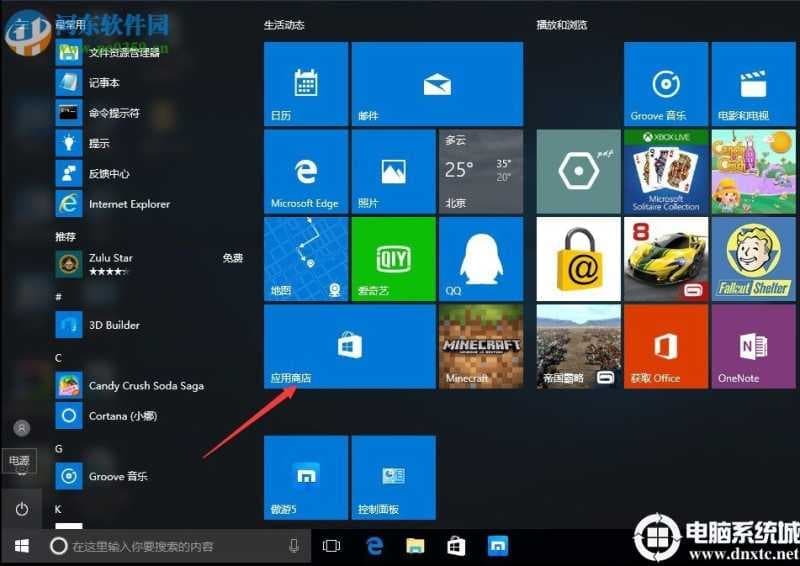The width and height of the screenshot is (800, 566).
Task: Click the Windows Start button
Action: coord(21,547)
